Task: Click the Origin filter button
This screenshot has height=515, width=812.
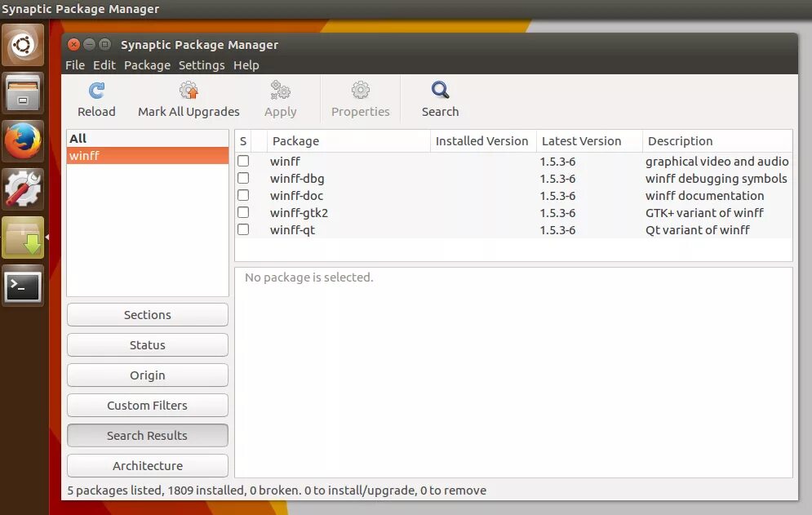Action: coord(148,375)
